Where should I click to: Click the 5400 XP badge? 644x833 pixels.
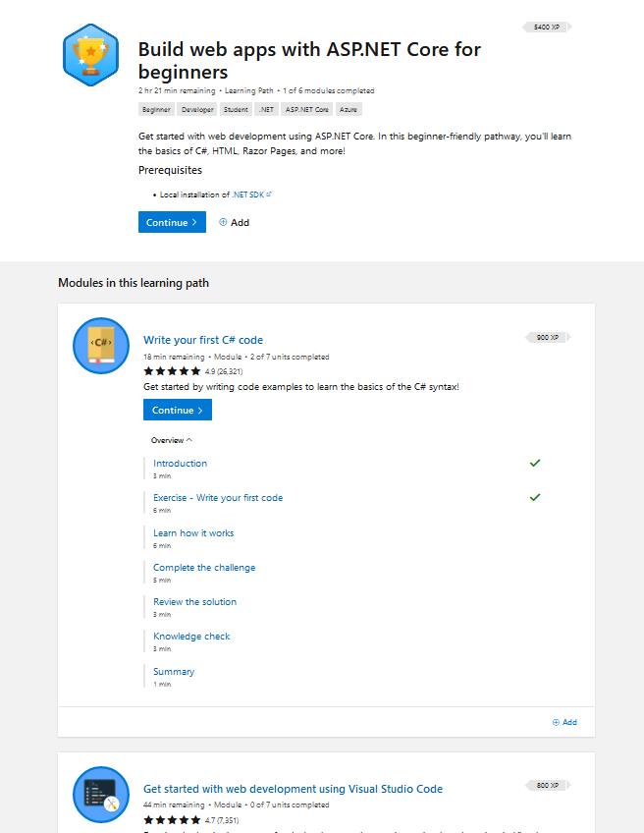point(547,27)
